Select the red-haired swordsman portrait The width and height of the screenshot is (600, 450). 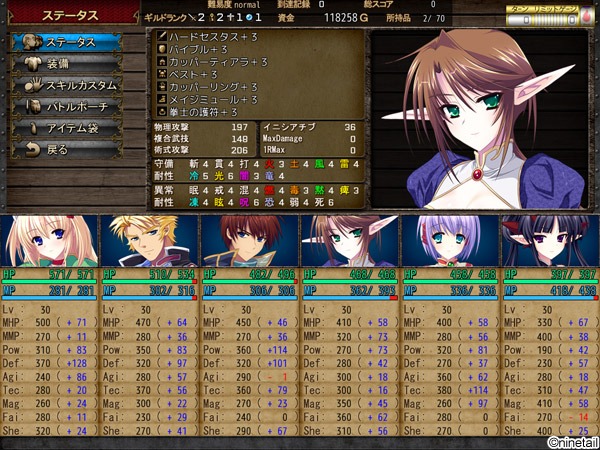[249, 240]
